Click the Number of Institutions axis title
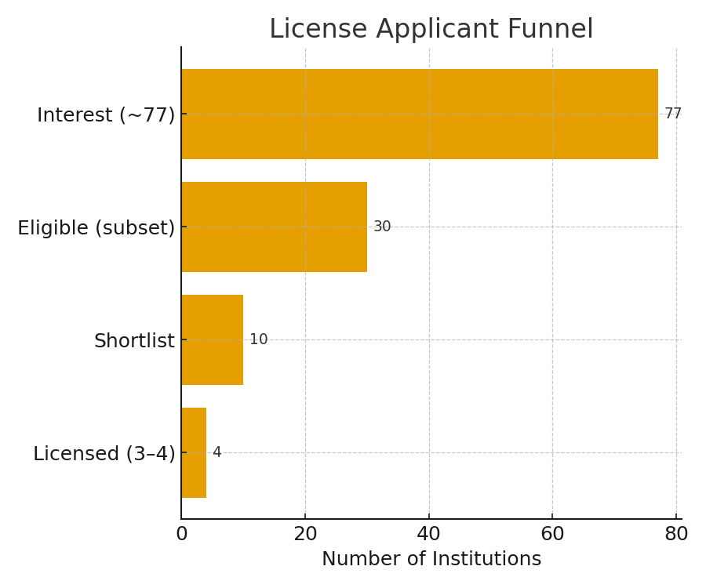 pos(431,559)
